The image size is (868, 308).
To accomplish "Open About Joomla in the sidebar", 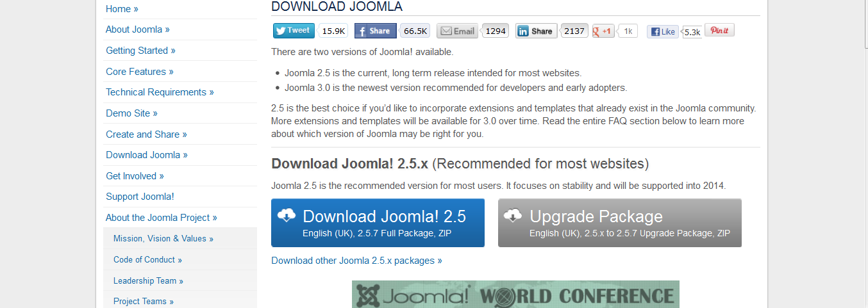I will coord(138,29).
